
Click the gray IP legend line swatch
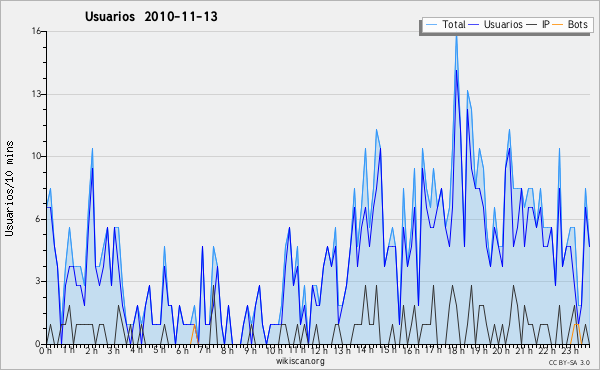(532, 25)
